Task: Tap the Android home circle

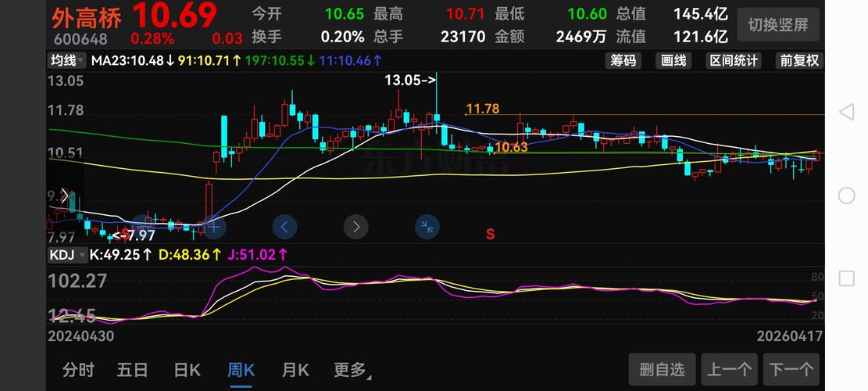Action: click(846, 195)
